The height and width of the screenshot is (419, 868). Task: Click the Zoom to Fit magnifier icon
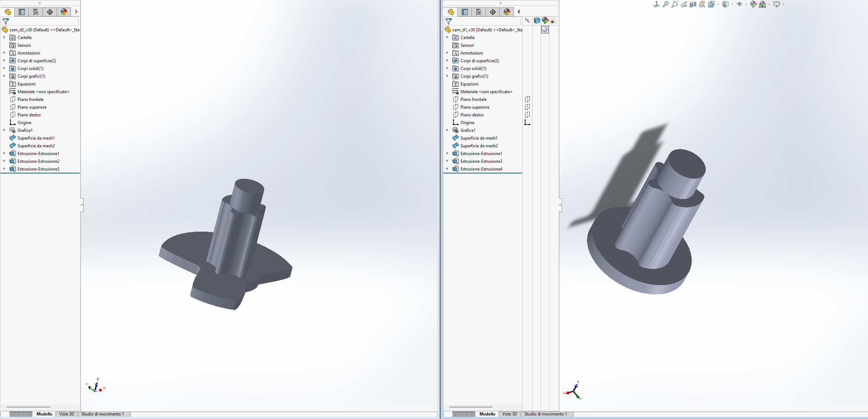coord(665,4)
